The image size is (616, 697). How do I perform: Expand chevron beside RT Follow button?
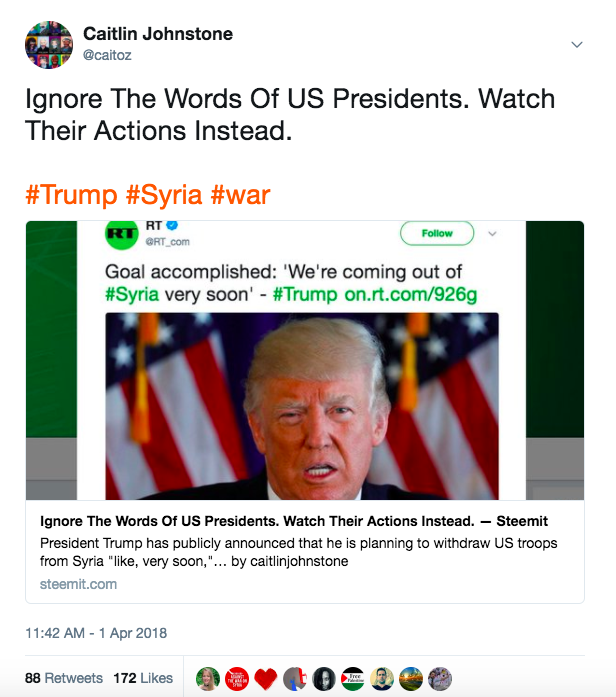[492, 234]
